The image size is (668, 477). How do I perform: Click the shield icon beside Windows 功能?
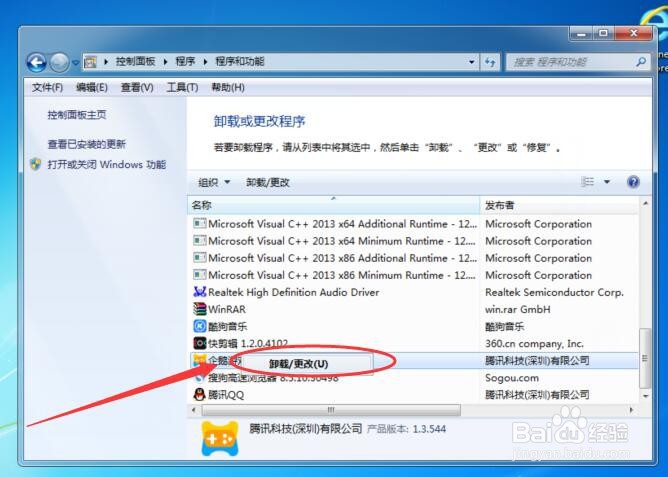coord(36,164)
